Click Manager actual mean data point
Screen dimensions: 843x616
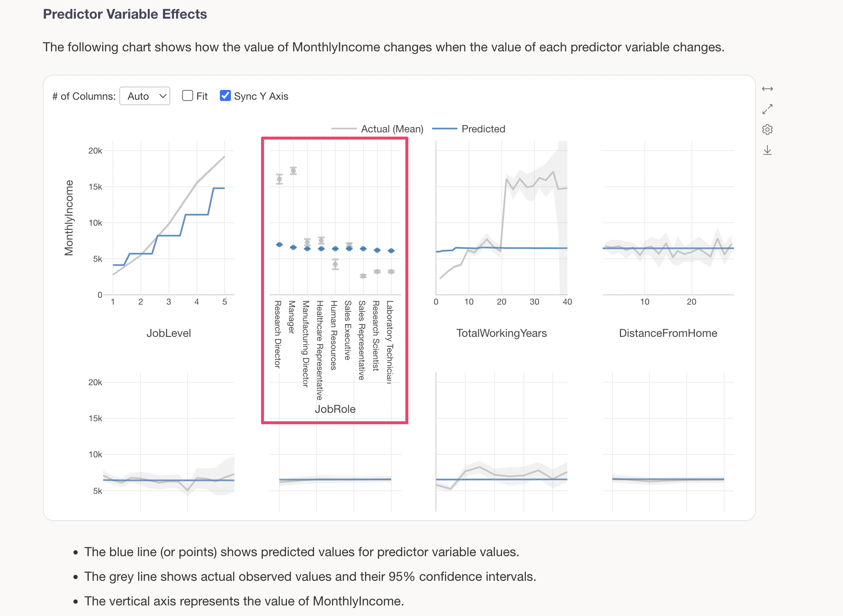click(293, 171)
